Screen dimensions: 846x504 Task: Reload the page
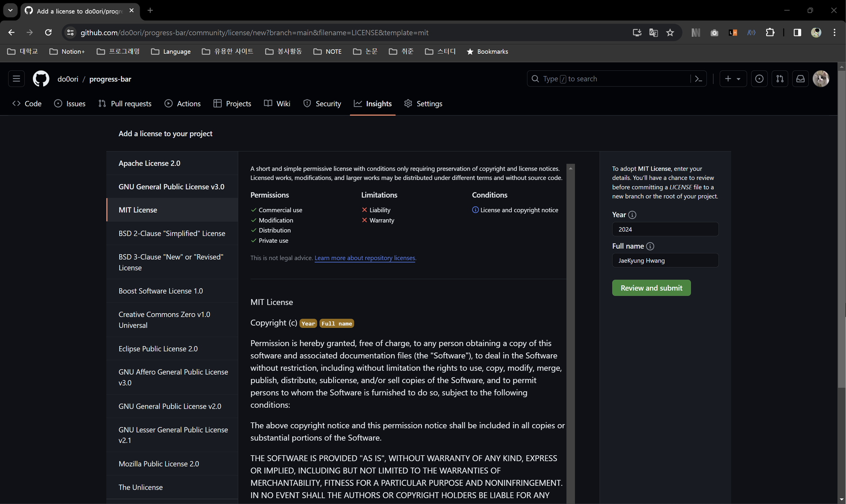[x=48, y=33]
